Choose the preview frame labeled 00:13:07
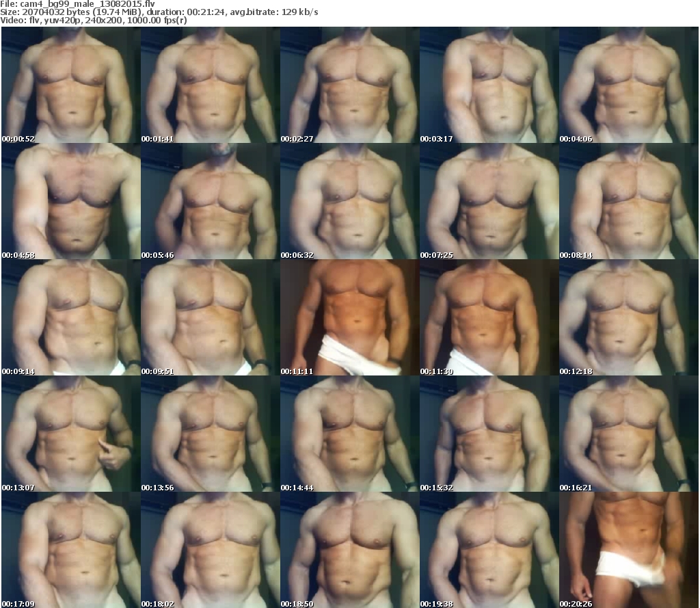The image size is (700, 608). [71, 434]
